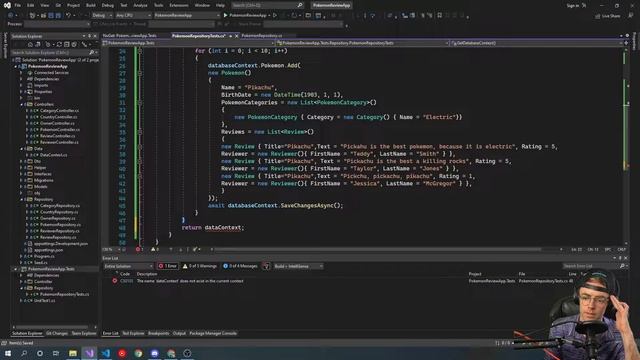Switch to the Package Manager Console tab

213,333
